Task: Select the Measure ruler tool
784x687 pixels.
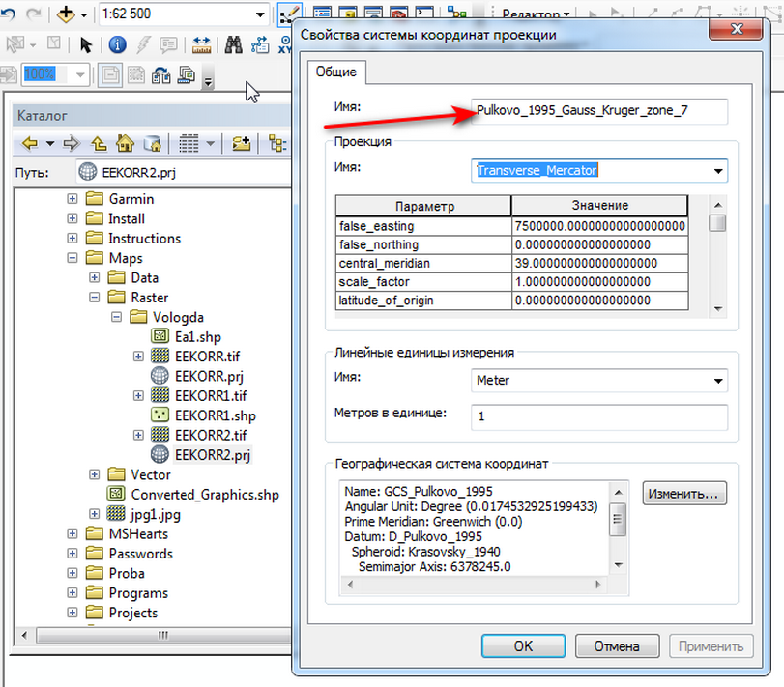Action: 201,45
